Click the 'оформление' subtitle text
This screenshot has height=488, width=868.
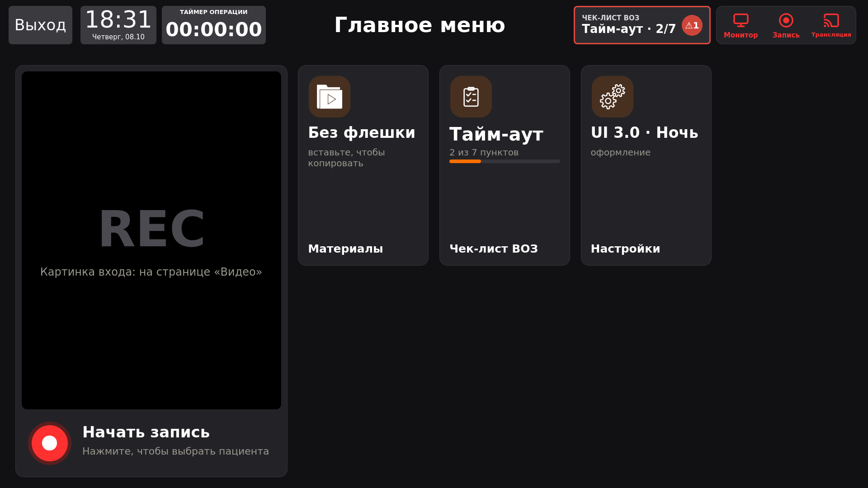click(621, 152)
